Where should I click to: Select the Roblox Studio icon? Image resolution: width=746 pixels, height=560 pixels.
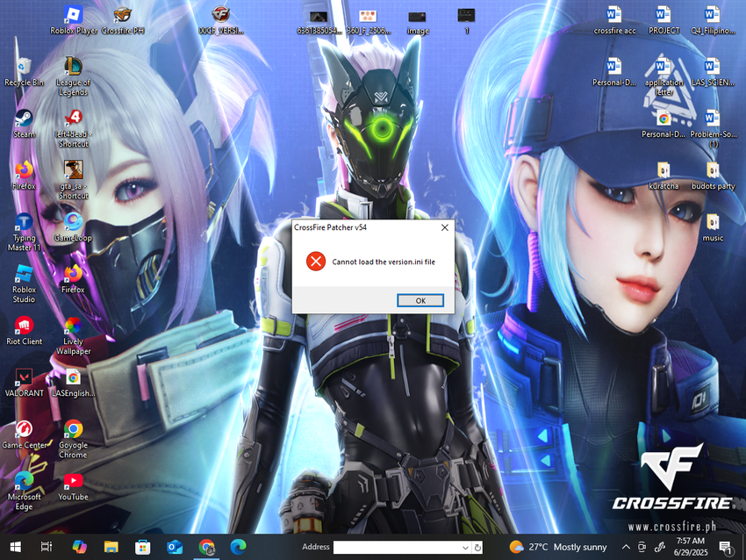tap(24, 284)
